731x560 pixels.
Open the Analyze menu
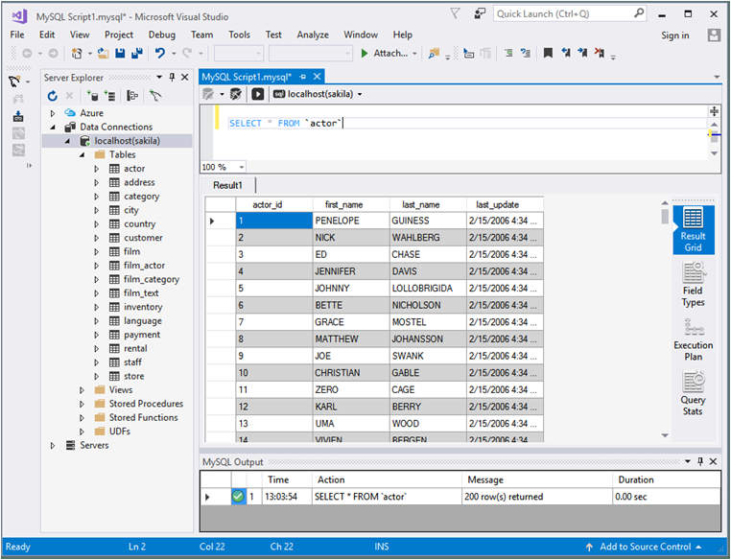[x=313, y=35]
